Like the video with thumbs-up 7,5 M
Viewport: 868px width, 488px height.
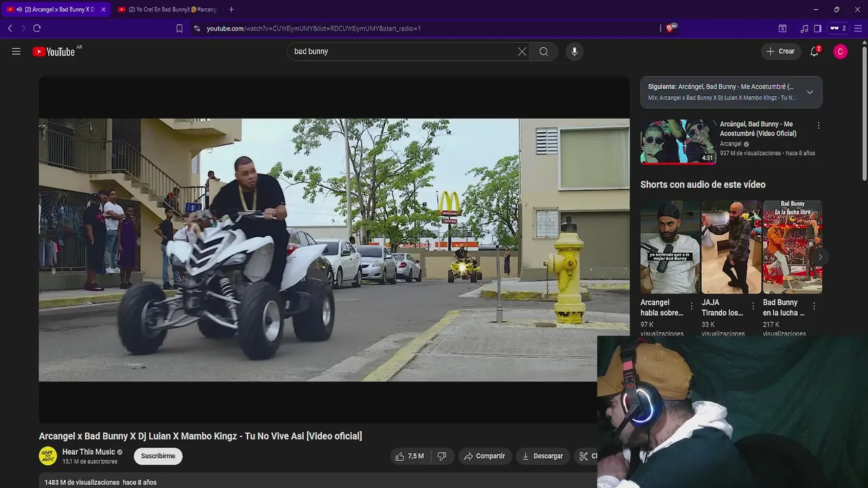click(410, 456)
